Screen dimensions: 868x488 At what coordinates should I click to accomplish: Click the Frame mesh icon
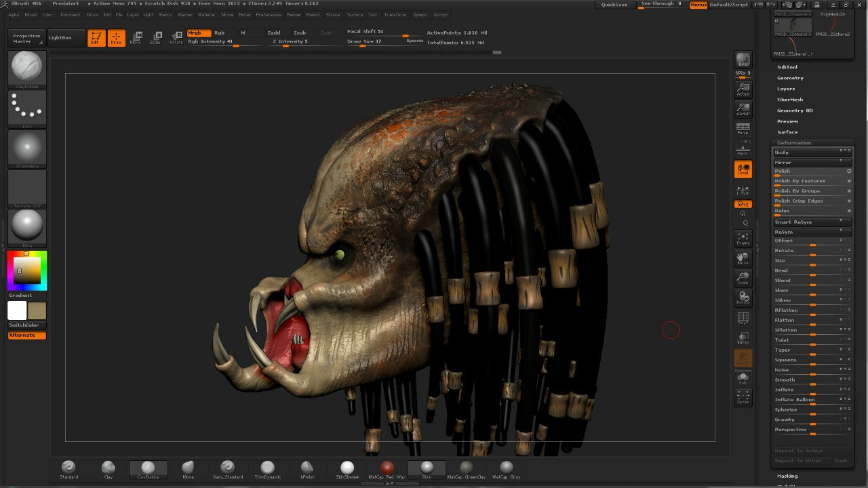(743, 238)
